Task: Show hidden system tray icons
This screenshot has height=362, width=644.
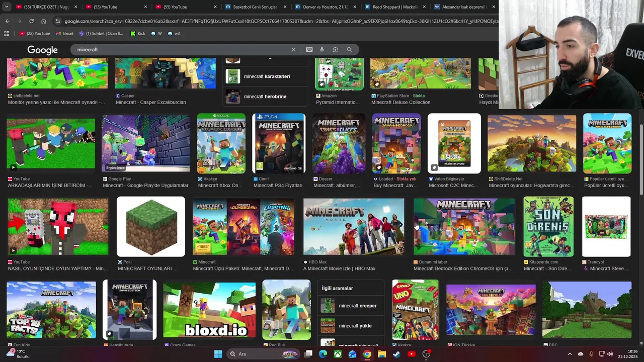Action: [x=570, y=354]
